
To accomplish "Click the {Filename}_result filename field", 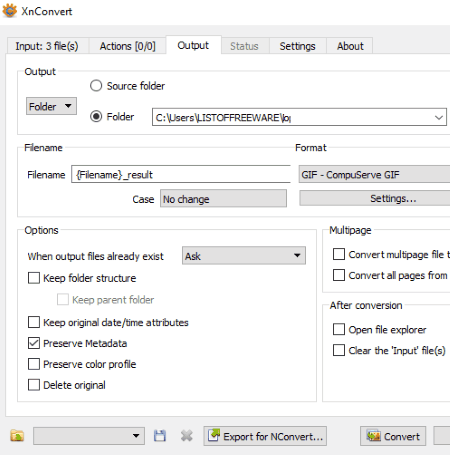I will (181, 174).
